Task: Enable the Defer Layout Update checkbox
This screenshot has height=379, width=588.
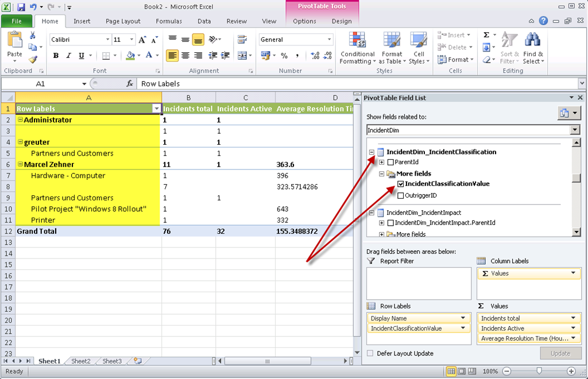Action: (x=370, y=354)
